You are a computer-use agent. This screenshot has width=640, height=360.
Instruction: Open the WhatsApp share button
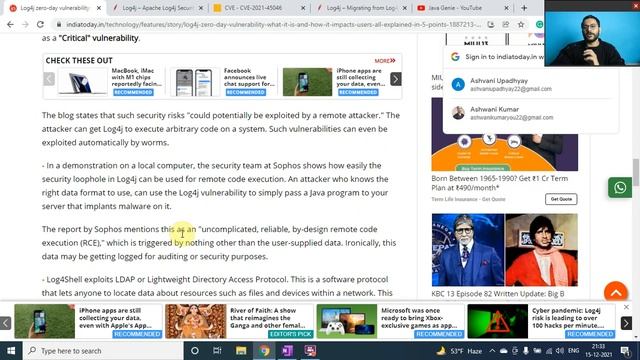click(x=620, y=187)
